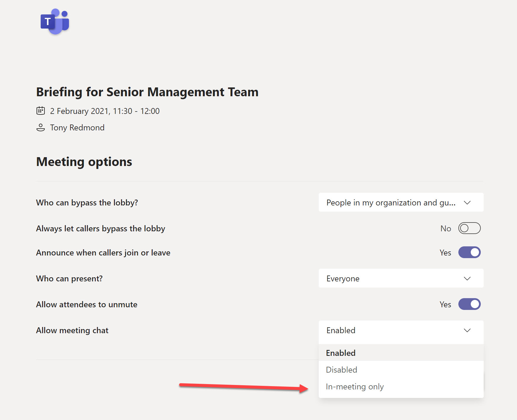Choose 'Disabled' in the chat options list
The height and width of the screenshot is (420, 517).
coord(342,370)
